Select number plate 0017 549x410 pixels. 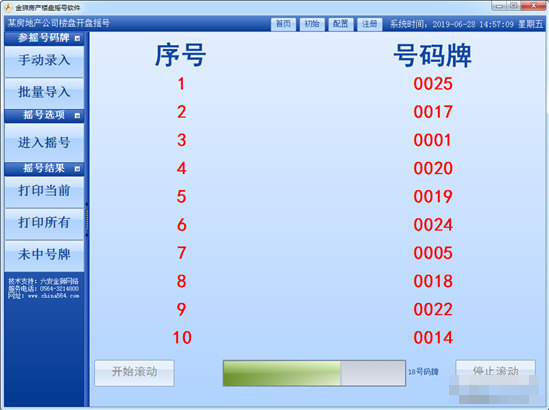point(433,112)
